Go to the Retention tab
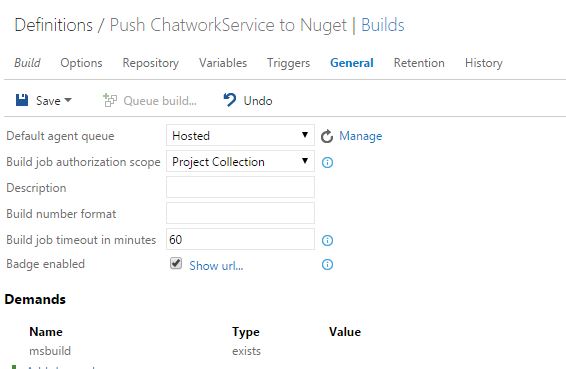The image size is (566, 369). click(419, 63)
